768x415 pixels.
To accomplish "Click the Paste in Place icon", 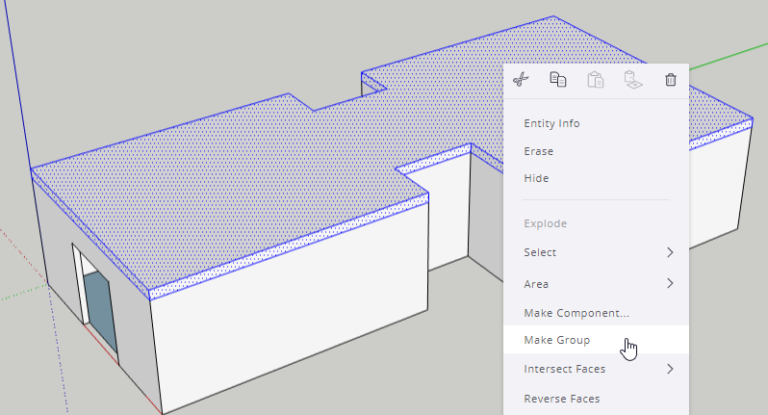I will (632, 80).
